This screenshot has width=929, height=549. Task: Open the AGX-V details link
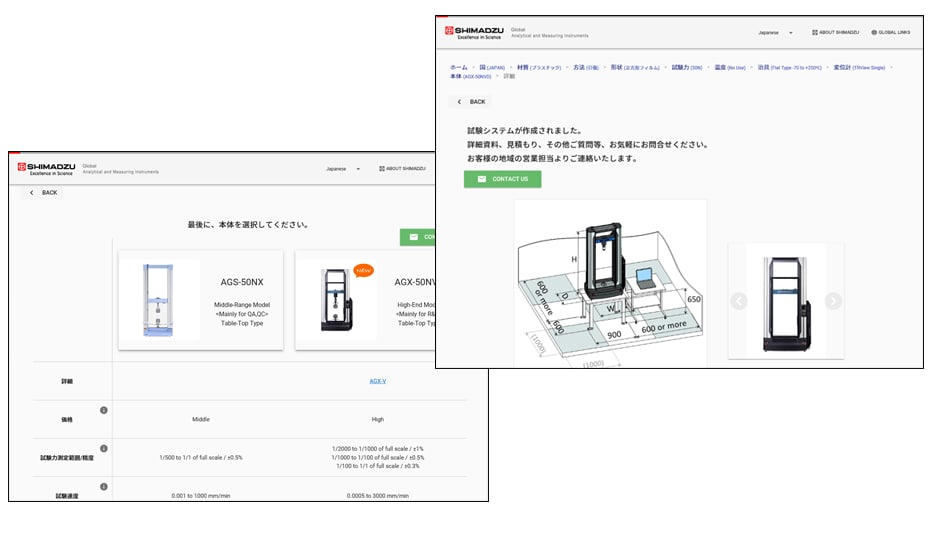pos(377,381)
